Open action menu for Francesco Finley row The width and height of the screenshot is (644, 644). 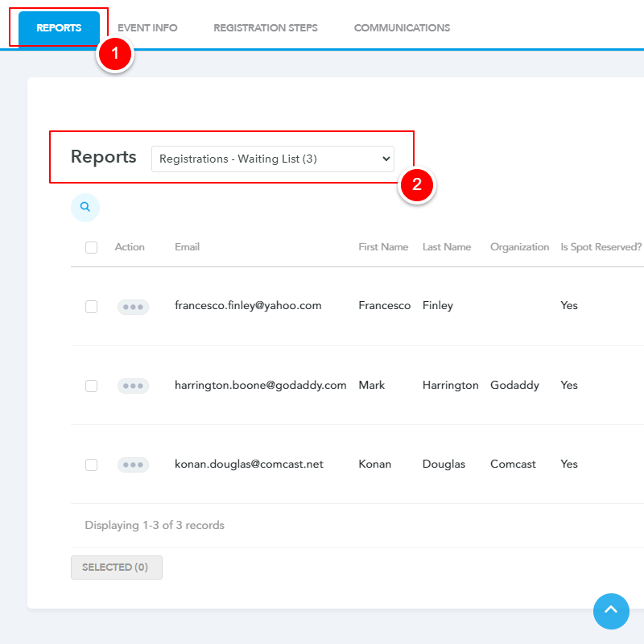133,307
